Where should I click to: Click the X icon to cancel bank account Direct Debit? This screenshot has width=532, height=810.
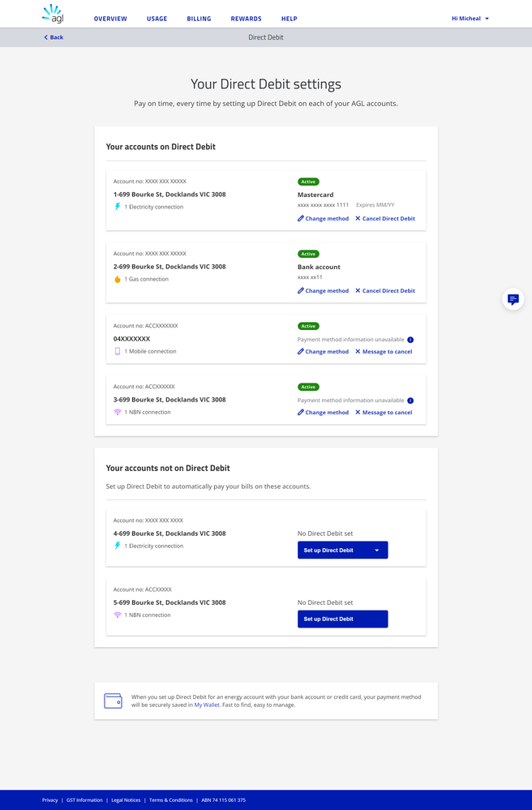click(358, 290)
